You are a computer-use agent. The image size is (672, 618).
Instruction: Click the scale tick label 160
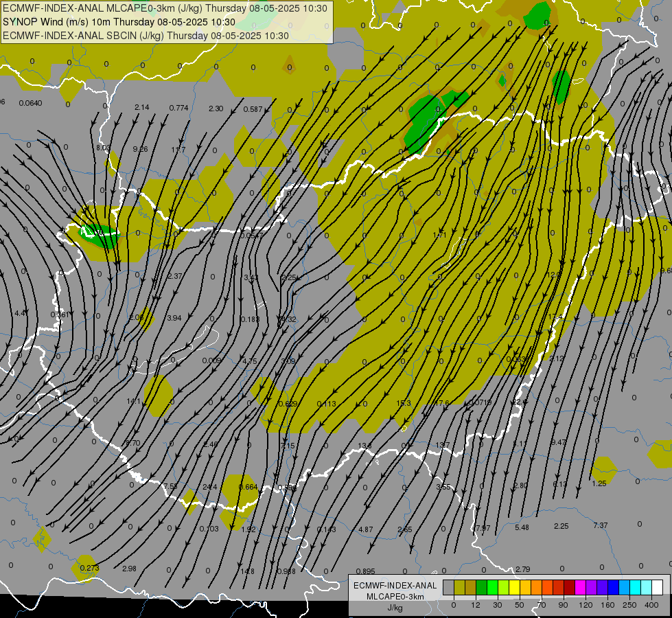coord(607,605)
